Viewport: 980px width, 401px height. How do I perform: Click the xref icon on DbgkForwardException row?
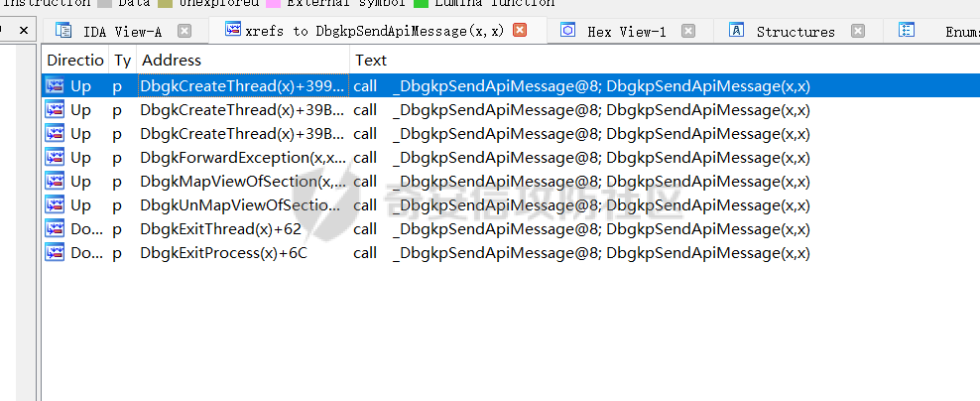[55, 157]
